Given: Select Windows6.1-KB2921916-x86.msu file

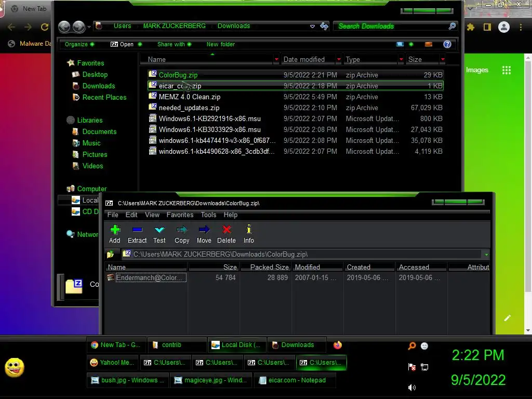Looking at the screenshot, I should pos(296,118).
